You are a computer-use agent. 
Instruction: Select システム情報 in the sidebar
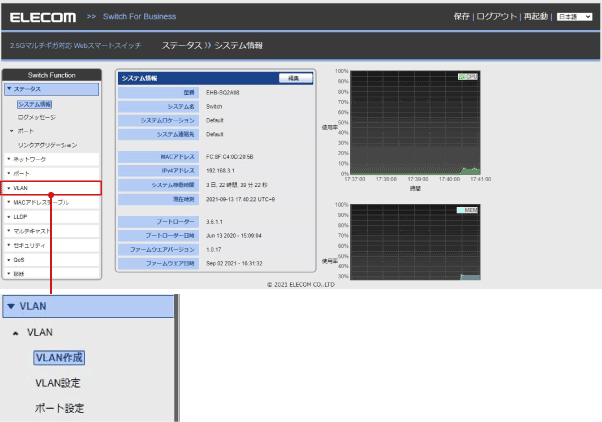pyautogui.click(x=34, y=103)
